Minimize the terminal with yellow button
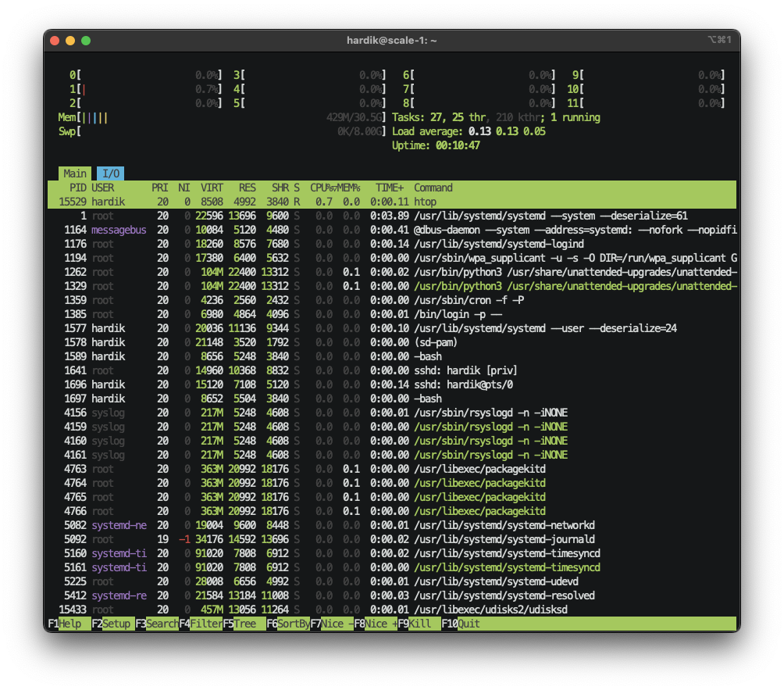 pos(70,41)
